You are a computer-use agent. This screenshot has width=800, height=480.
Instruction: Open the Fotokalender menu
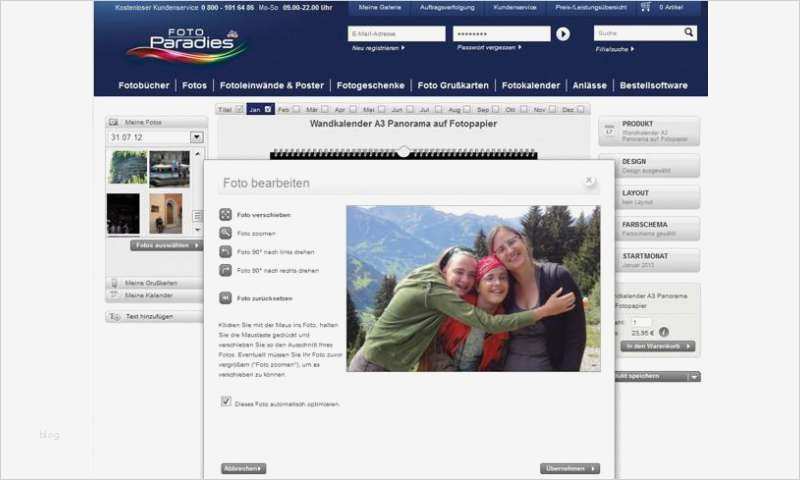(531, 86)
